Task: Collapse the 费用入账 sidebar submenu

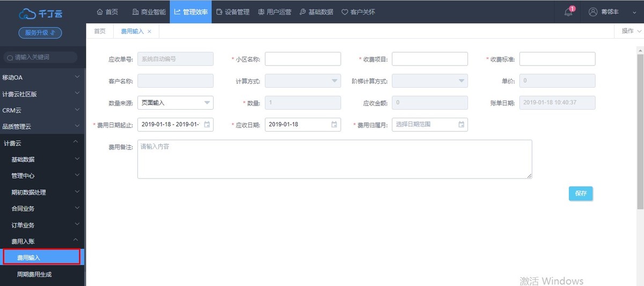Action: 42,241
